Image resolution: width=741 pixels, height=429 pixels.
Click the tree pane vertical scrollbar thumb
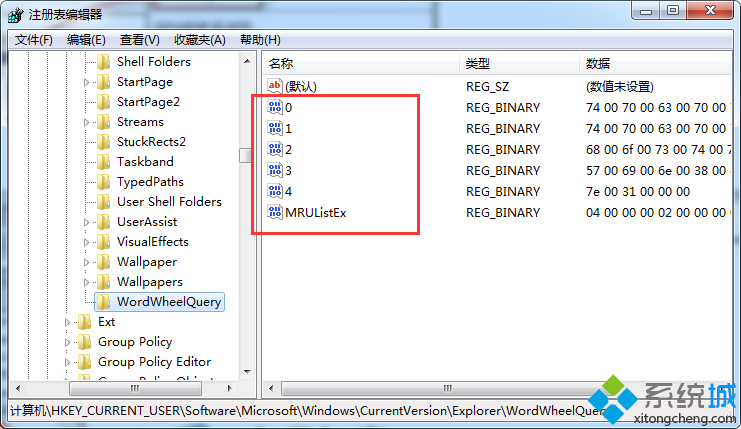[x=245, y=155]
